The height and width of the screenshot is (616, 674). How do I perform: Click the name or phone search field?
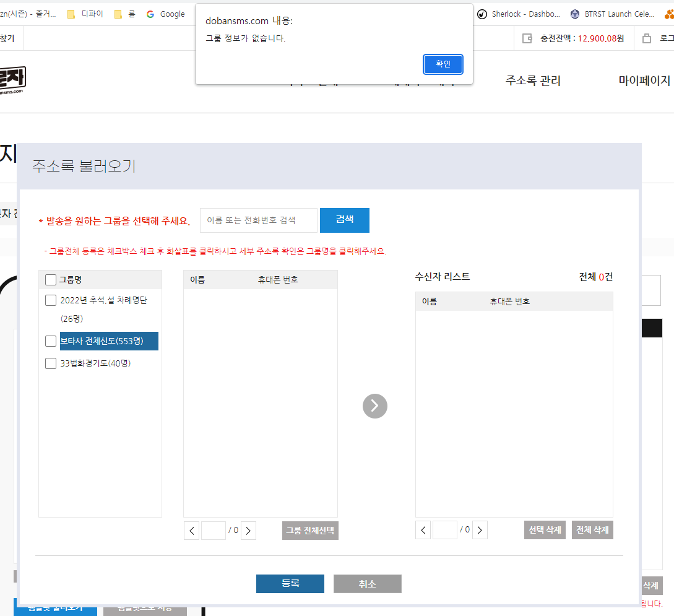coord(258,220)
